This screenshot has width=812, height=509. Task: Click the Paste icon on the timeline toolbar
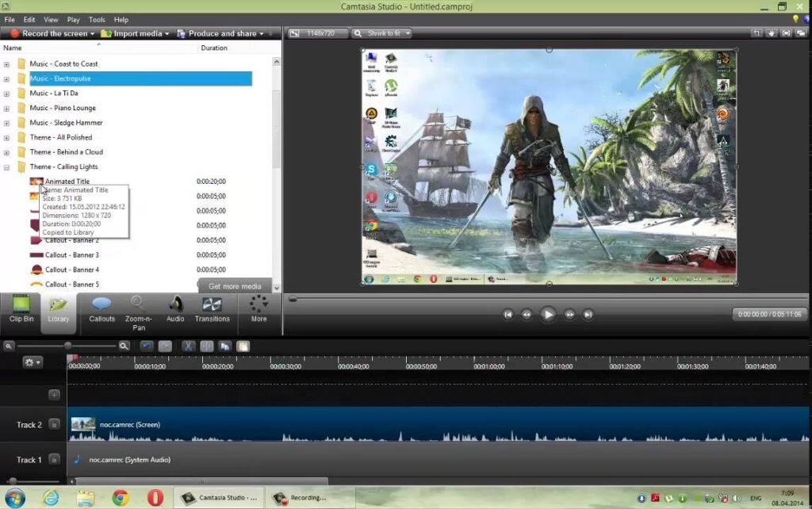pos(243,346)
